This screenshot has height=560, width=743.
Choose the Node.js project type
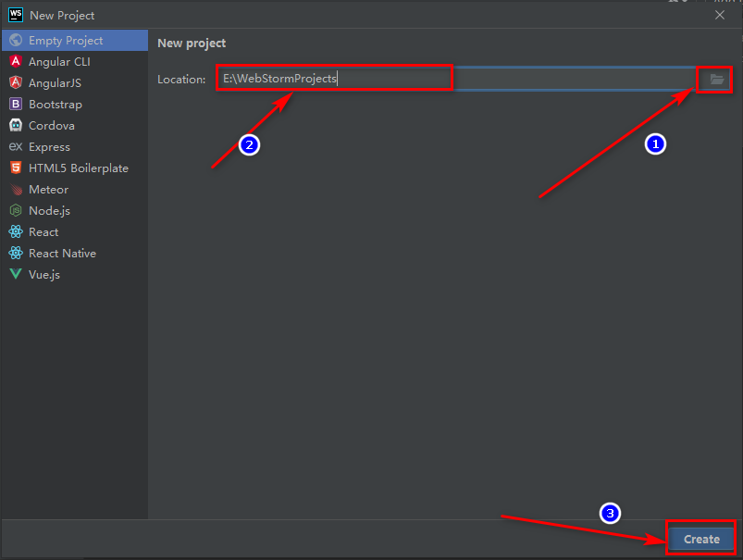pos(75,210)
